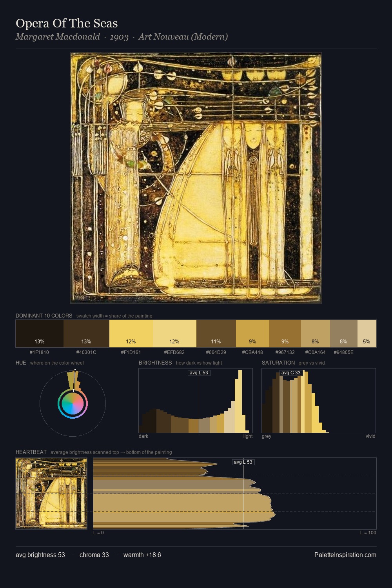Choose the #EFD682 pale yellow swatch

pyautogui.click(x=174, y=334)
